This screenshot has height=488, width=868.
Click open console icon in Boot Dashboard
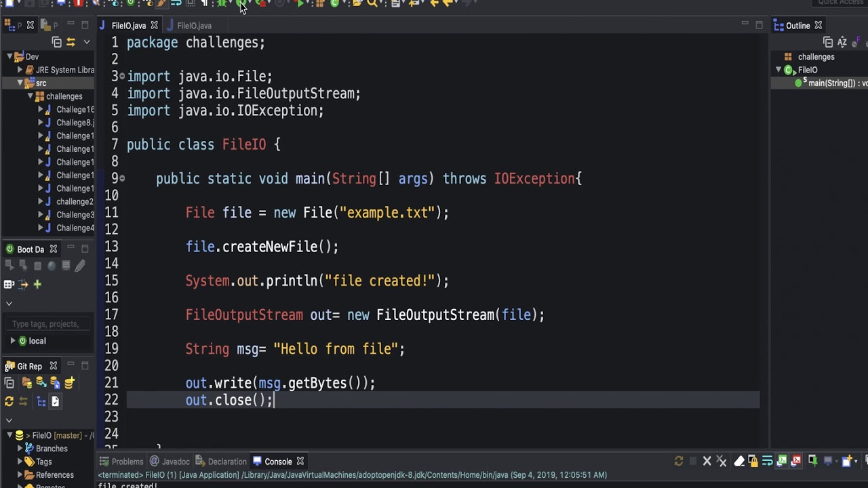(66, 266)
